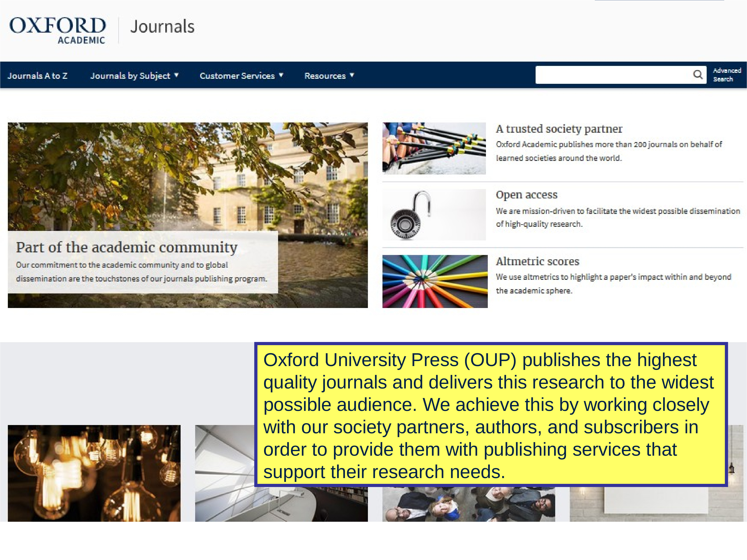747x560 pixels.
Task: Click 'the academic sphere.' text
Action: point(534,291)
